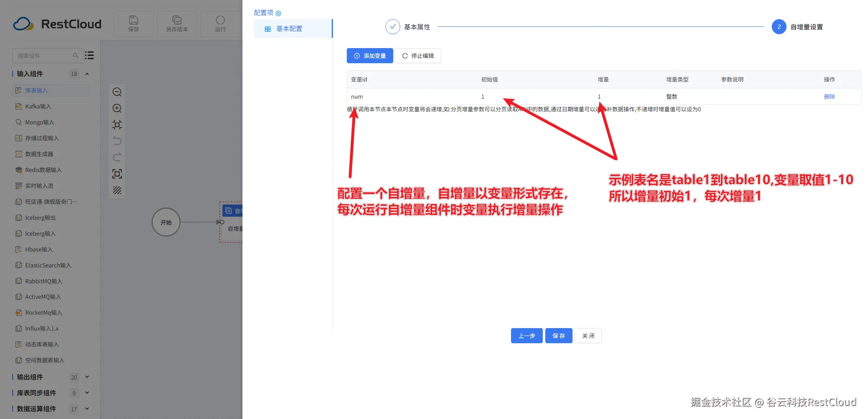The width and height of the screenshot is (868, 419).
Task: Click the undo canvas icon
Action: point(117,141)
